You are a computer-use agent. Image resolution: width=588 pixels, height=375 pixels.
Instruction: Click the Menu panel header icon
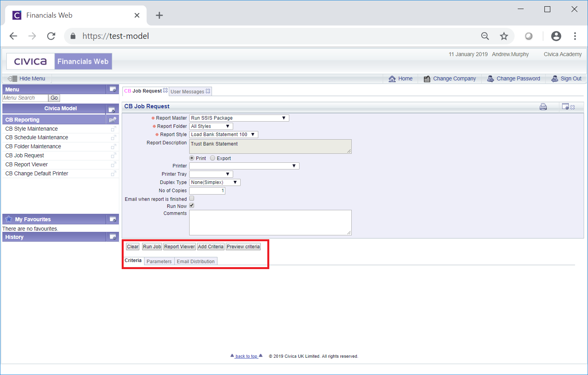[x=113, y=89]
